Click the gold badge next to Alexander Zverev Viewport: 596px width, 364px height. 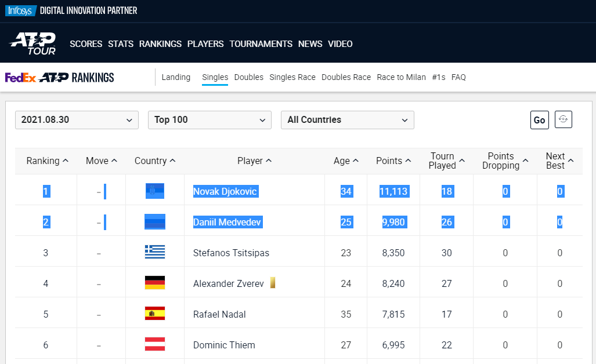point(273,282)
